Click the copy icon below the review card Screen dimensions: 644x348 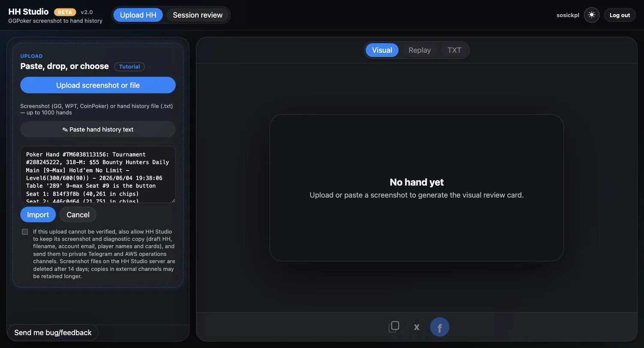click(x=394, y=327)
